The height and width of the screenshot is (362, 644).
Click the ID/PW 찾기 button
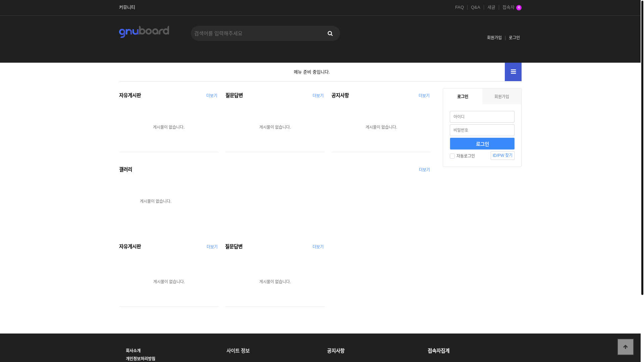click(502, 156)
